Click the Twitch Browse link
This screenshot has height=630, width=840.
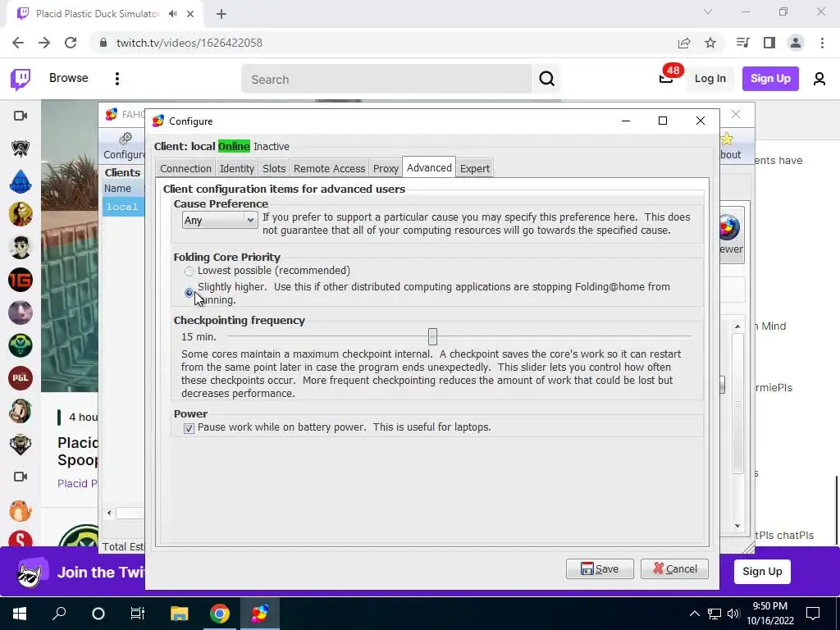[69, 78]
